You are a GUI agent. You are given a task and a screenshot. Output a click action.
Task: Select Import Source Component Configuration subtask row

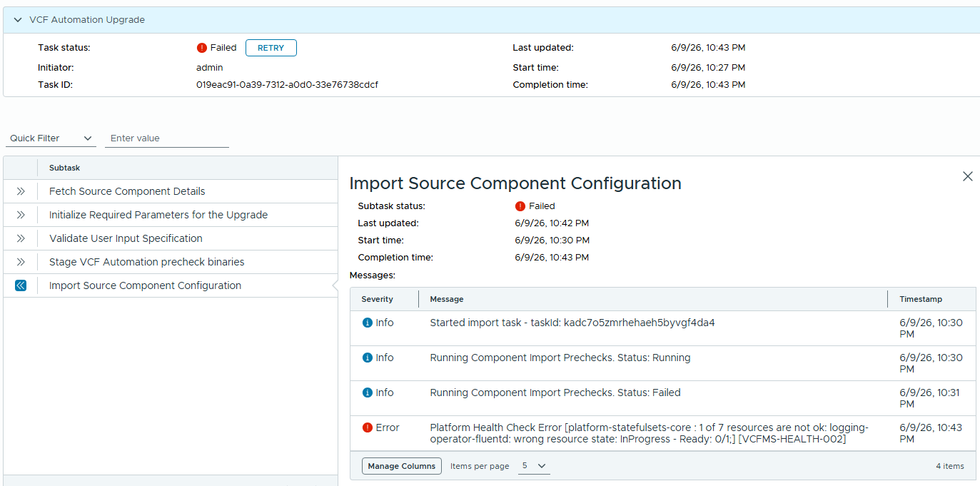pyautogui.click(x=171, y=285)
